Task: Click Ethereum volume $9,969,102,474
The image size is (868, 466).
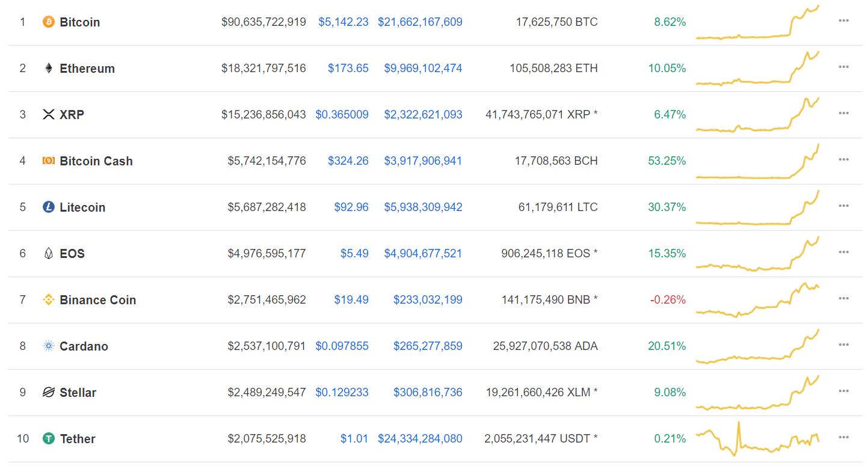Action: [423, 69]
